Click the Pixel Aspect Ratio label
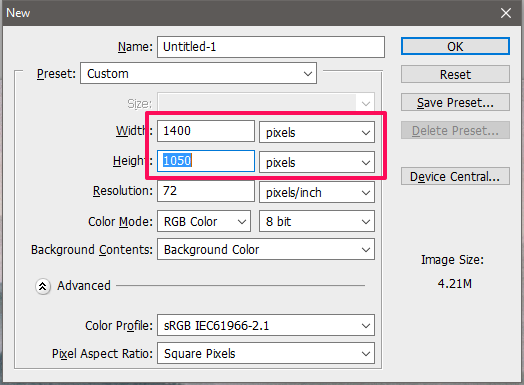 (x=102, y=354)
